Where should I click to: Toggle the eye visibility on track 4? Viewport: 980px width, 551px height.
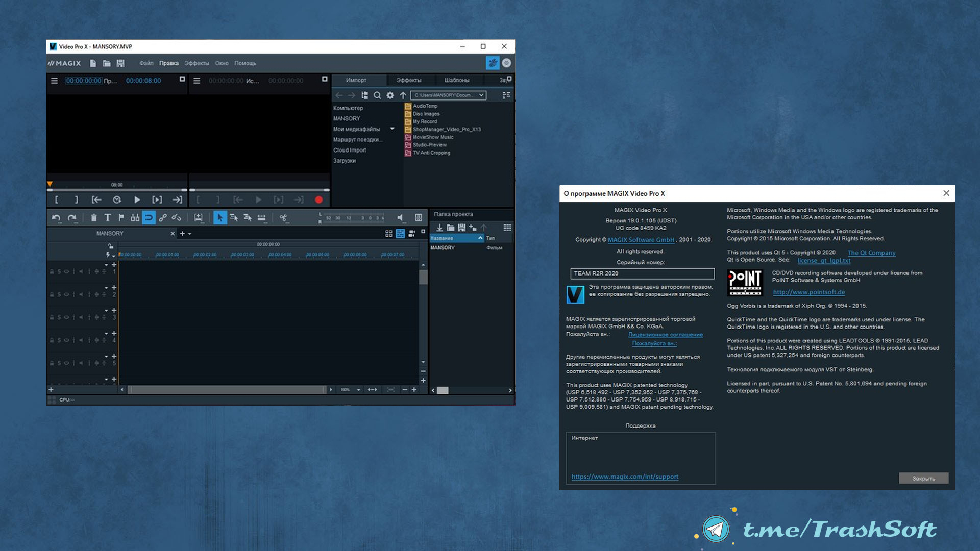click(66, 340)
